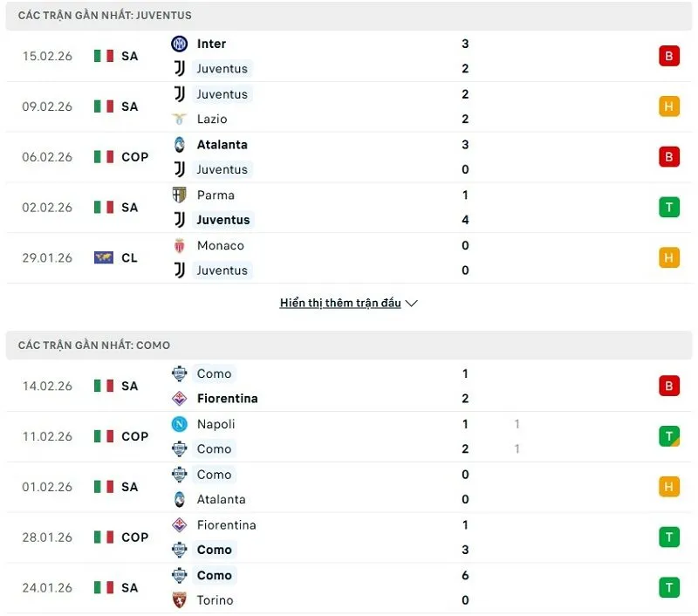The width and height of the screenshot is (698, 616).
Task: Click the Inter club crest icon
Action: click(180, 44)
